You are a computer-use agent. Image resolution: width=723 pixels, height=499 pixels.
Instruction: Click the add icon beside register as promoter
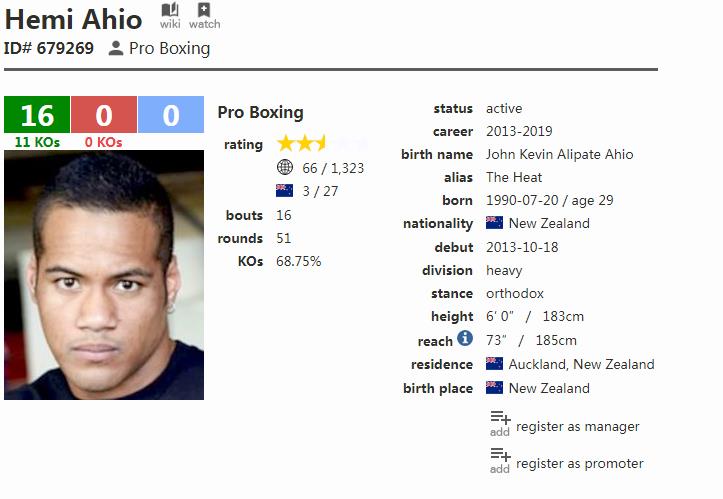pos(500,460)
